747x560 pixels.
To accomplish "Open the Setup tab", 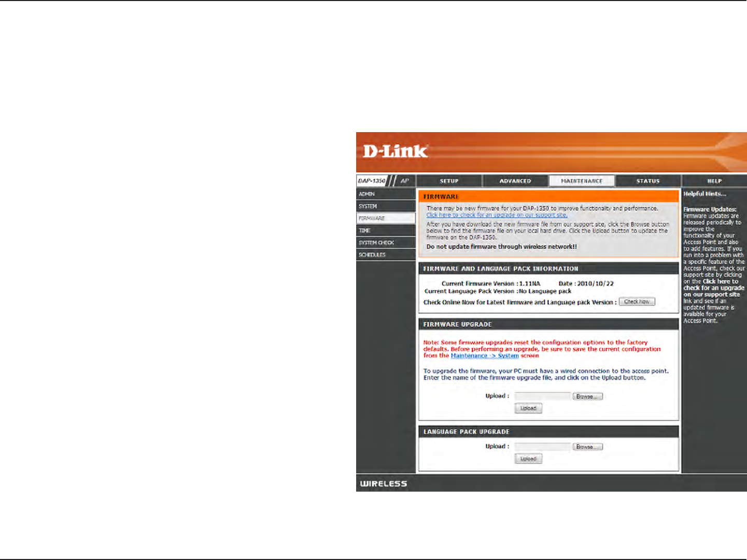I will 449,181.
